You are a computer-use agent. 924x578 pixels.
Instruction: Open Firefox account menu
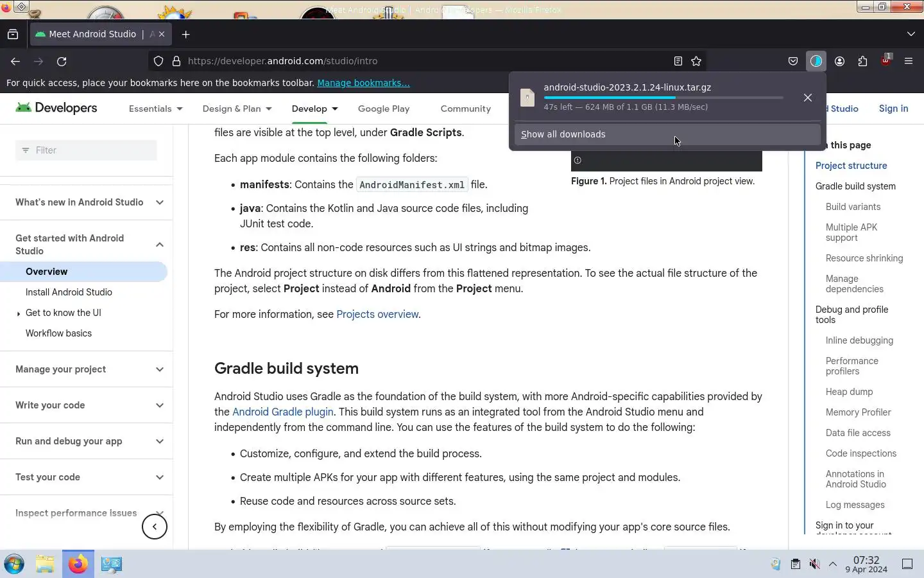(x=839, y=61)
